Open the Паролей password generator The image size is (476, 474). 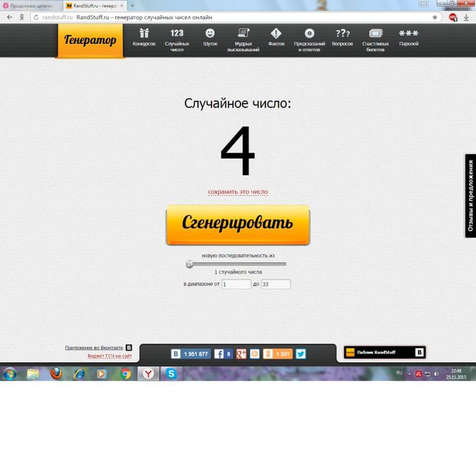[408, 37]
